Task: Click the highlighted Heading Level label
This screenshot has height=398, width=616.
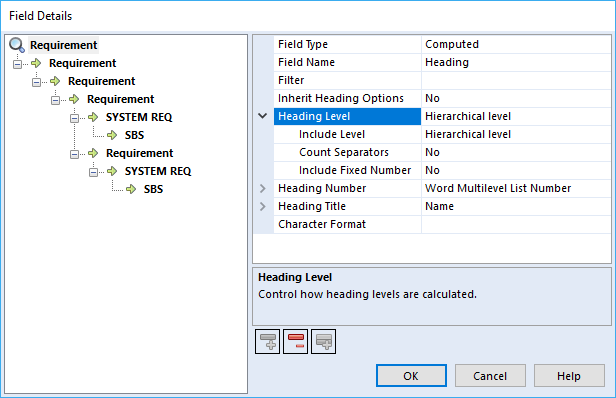Action: pyautogui.click(x=347, y=116)
